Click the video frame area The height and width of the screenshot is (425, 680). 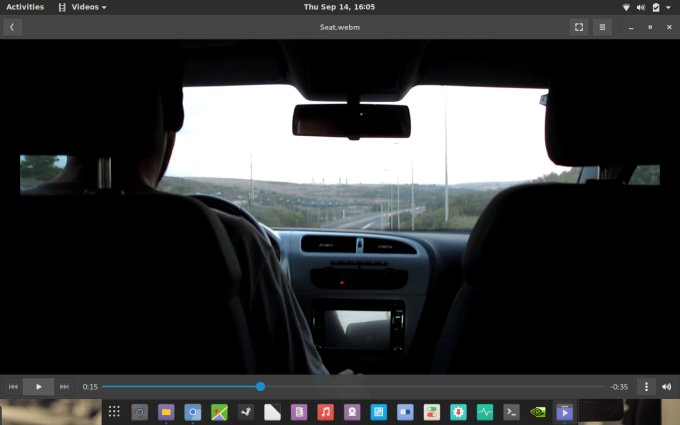[x=340, y=200]
